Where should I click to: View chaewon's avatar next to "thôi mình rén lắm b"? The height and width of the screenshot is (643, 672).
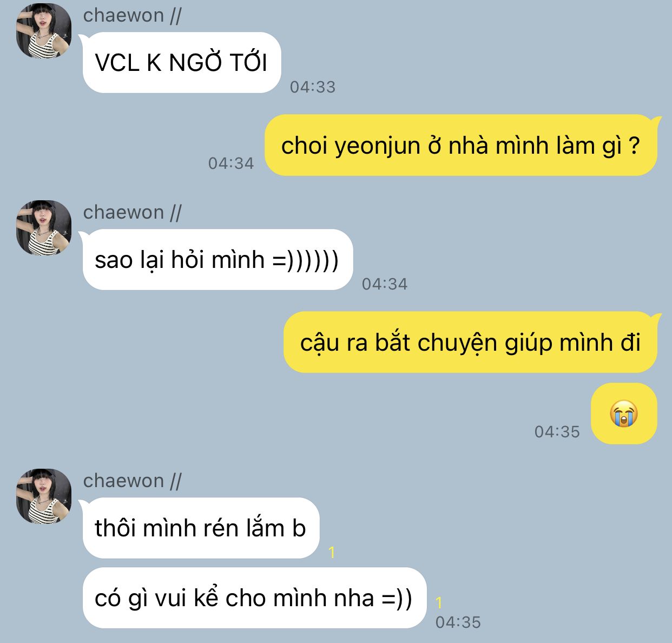click(44, 496)
